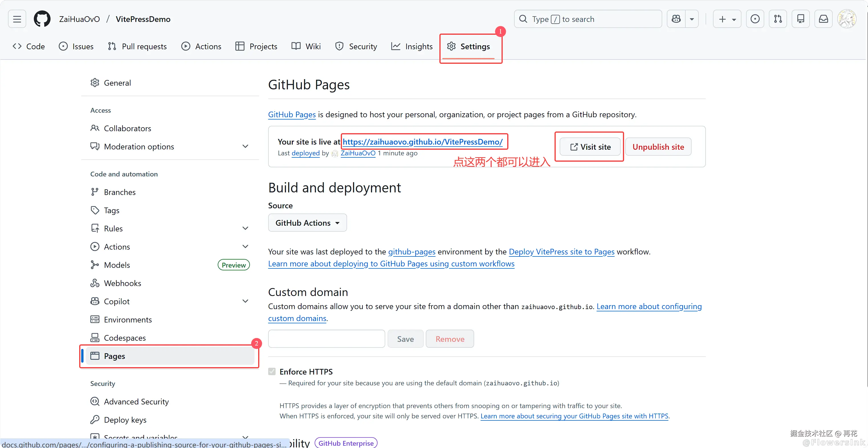Open the zaihuaovo.github.io/VitePressDemo link
The image size is (868, 448).
tap(423, 142)
